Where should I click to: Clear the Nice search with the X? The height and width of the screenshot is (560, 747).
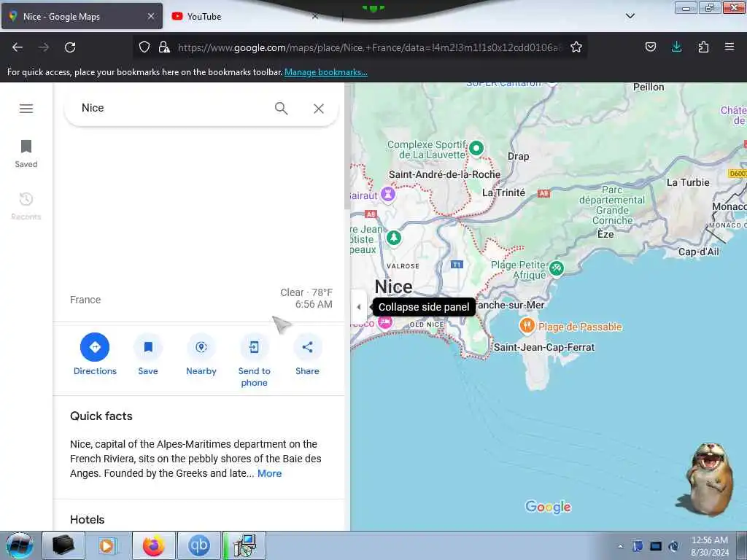pos(319,109)
